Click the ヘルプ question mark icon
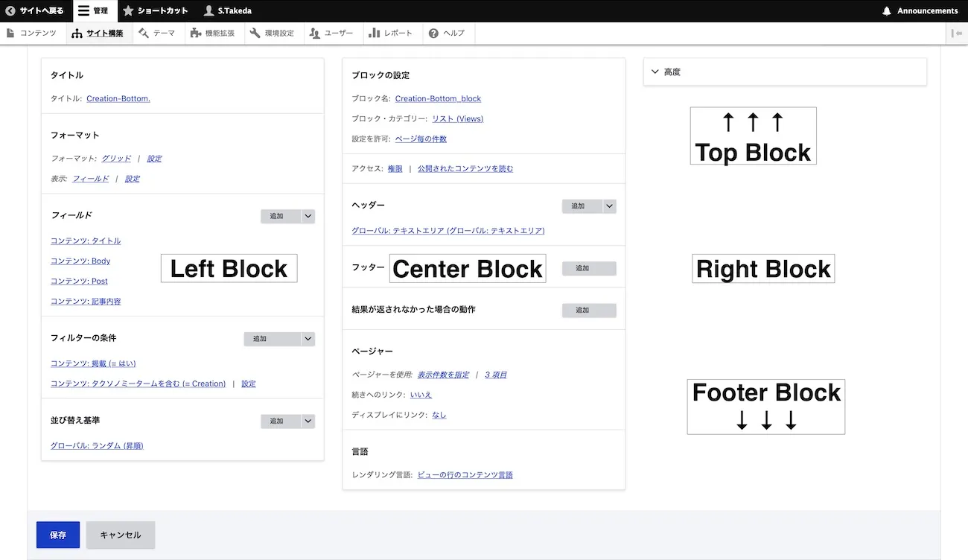The image size is (968, 560). point(433,34)
